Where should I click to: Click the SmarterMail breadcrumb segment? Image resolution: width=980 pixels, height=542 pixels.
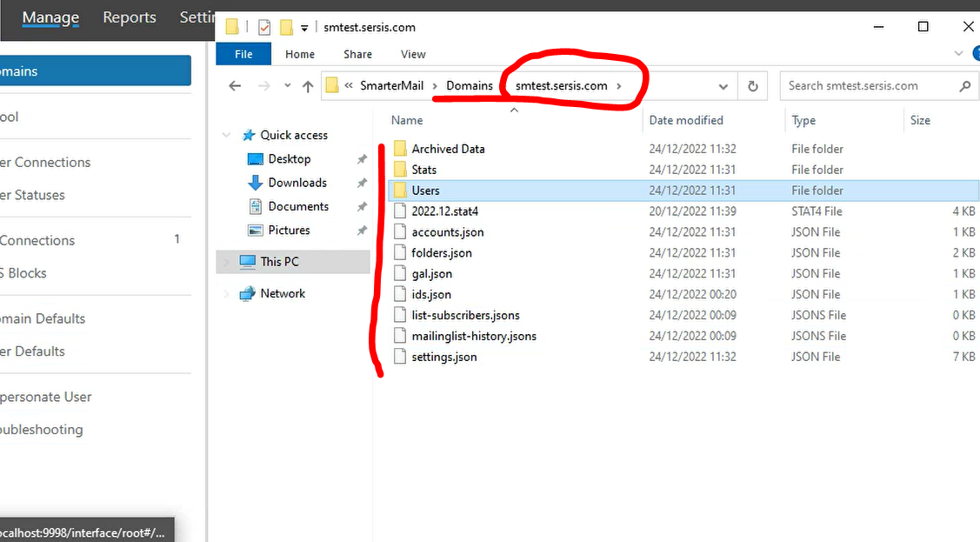coord(392,85)
